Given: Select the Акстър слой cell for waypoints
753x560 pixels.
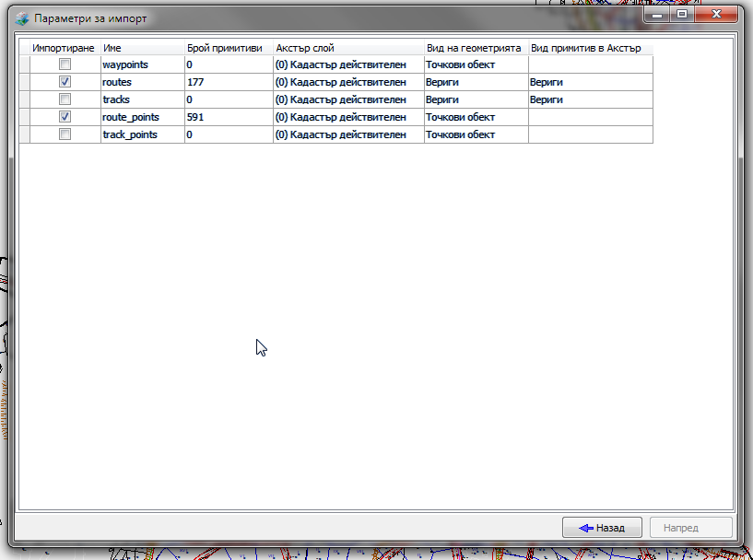Looking at the screenshot, I should (x=347, y=64).
